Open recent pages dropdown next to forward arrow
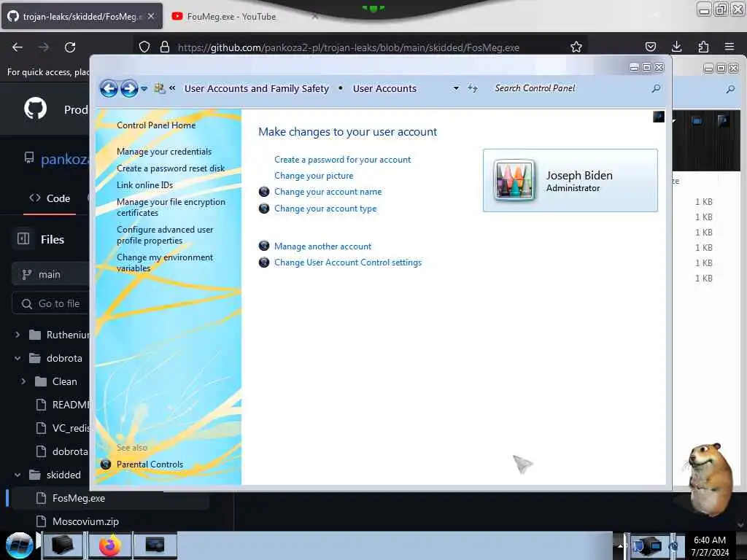This screenshot has width=747, height=560. (x=144, y=89)
